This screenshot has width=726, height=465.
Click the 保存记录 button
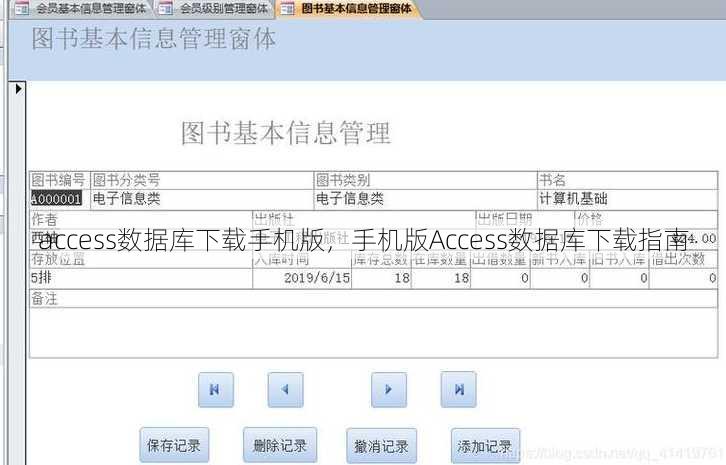(174, 446)
